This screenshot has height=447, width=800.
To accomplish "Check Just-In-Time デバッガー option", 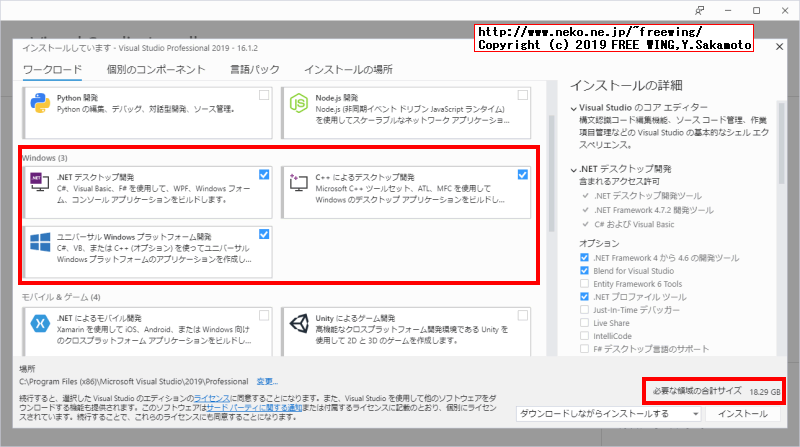I will (x=584, y=310).
